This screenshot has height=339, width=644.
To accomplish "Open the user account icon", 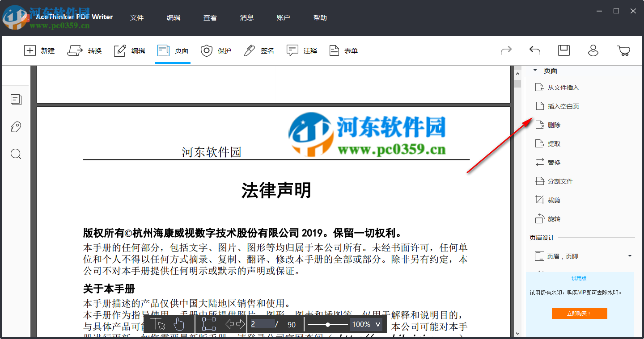I will tap(593, 50).
